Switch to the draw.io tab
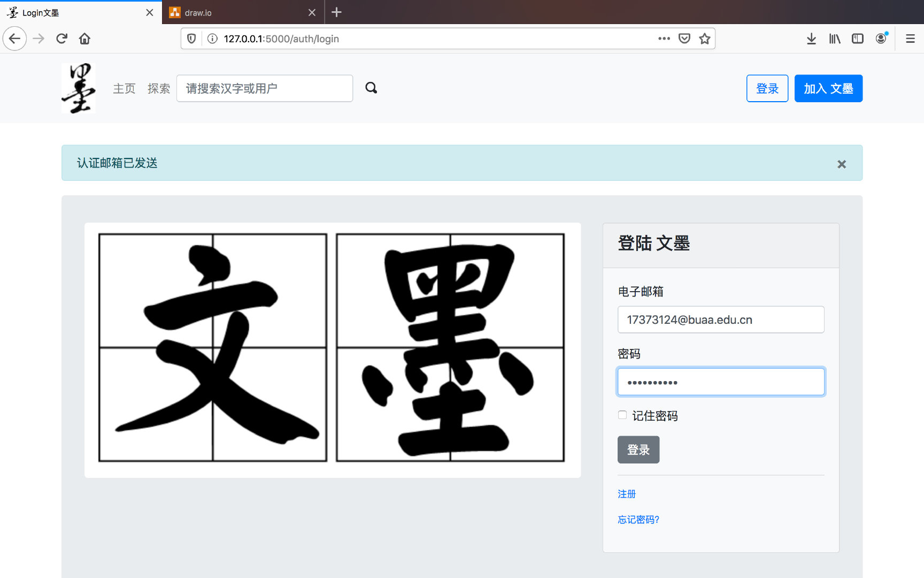 (243, 12)
